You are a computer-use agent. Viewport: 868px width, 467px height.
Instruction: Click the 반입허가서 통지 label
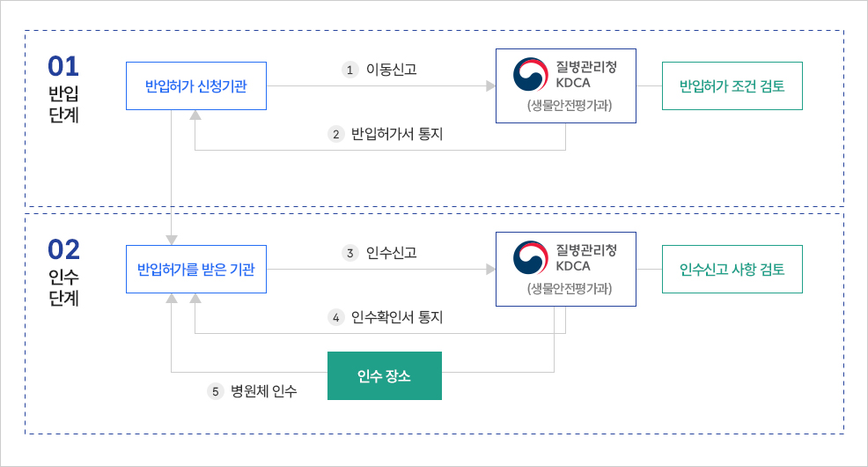(397, 135)
